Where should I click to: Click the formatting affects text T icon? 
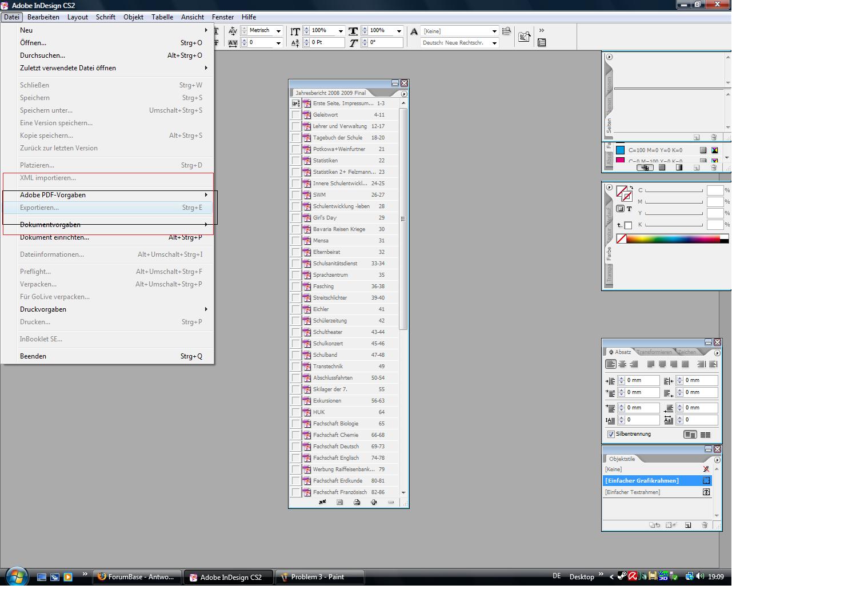click(629, 209)
